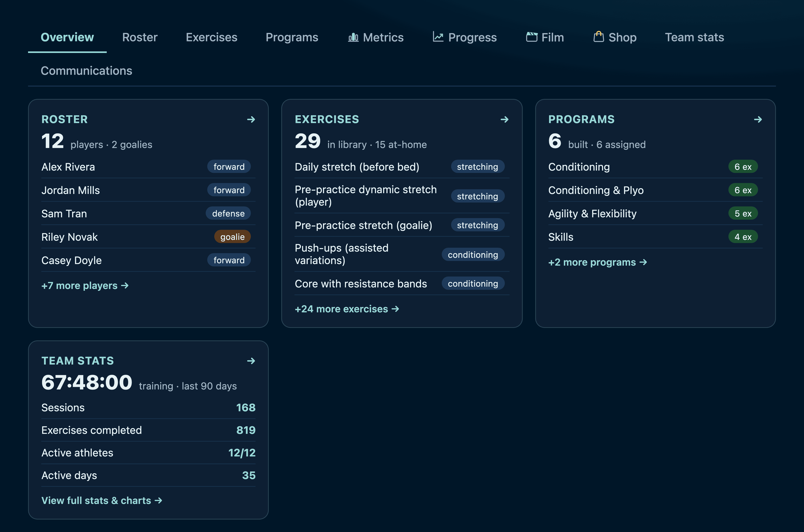Image resolution: width=804 pixels, height=532 pixels.
Task: Click the 5 ex badge for Agility & Flexibility
Action: (x=743, y=213)
